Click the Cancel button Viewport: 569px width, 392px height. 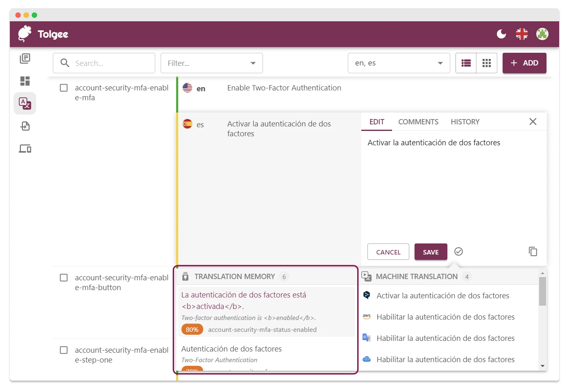coord(388,252)
